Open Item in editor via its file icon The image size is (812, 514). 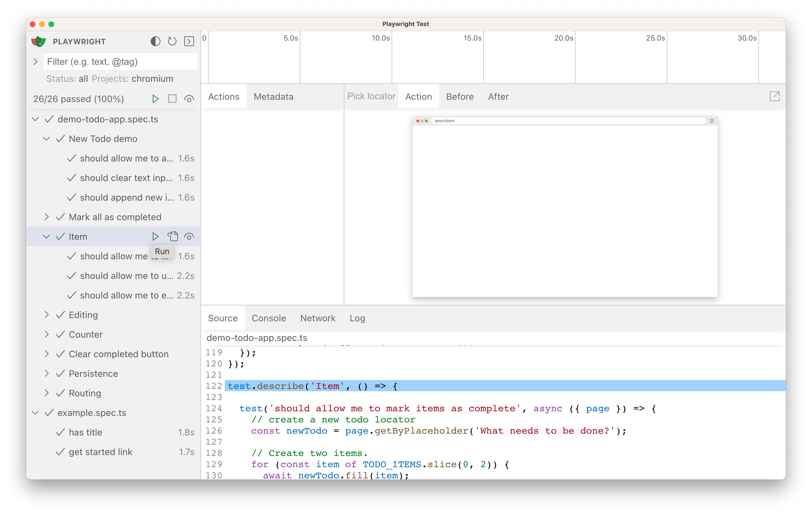coord(173,236)
